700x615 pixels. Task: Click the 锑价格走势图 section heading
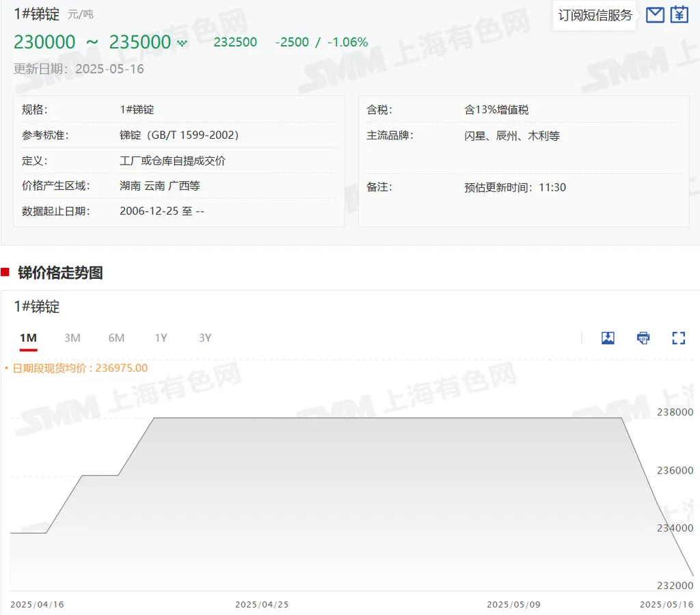pyautogui.click(x=60, y=273)
